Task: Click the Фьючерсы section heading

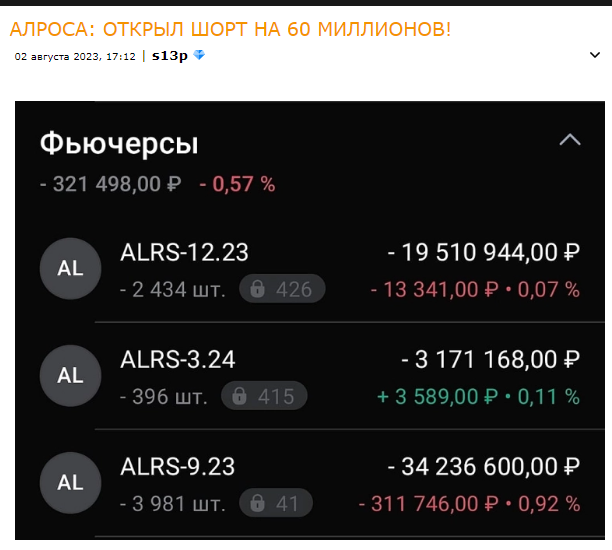Action: 119,144
